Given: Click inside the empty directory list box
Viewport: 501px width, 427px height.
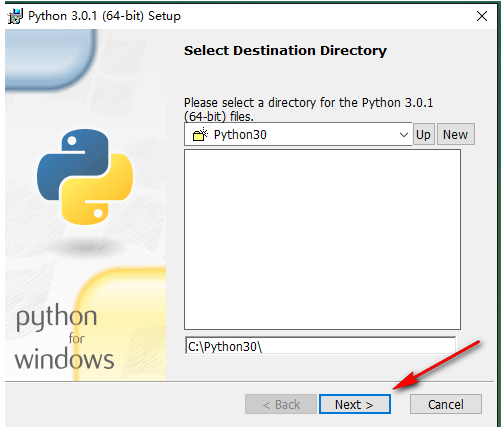Looking at the screenshot, I should tap(322, 239).
